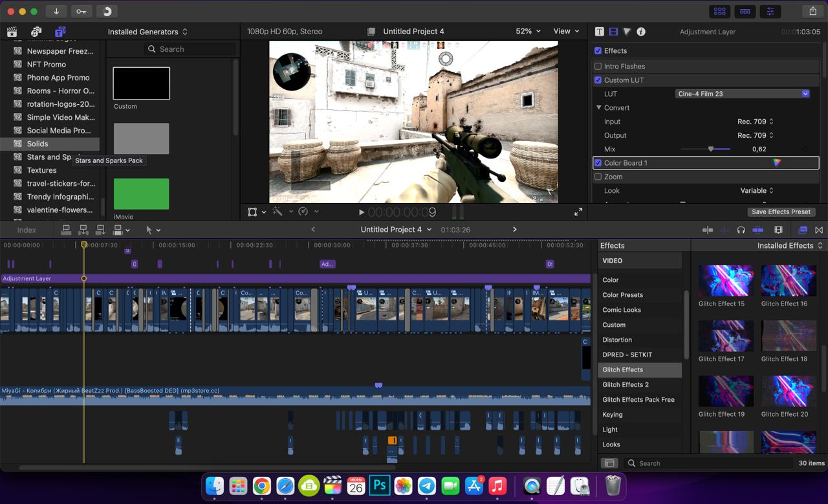Change the Input Rec. 709 popup
828x504 pixels.
click(x=756, y=122)
